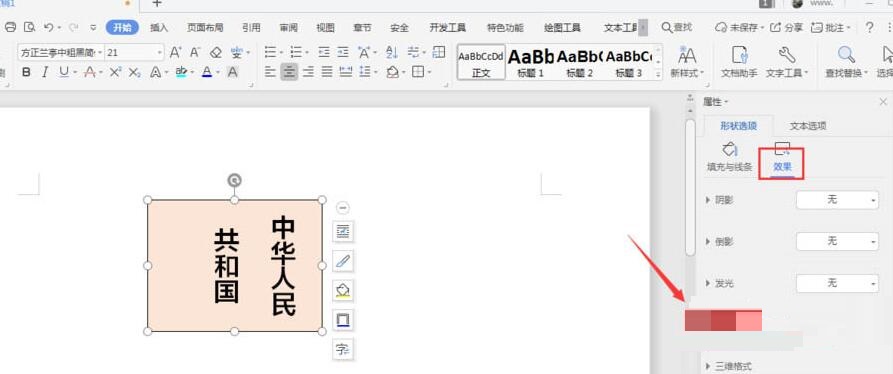Toggle strikethrough text formatting
The height and width of the screenshot is (374, 893).
(89, 72)
